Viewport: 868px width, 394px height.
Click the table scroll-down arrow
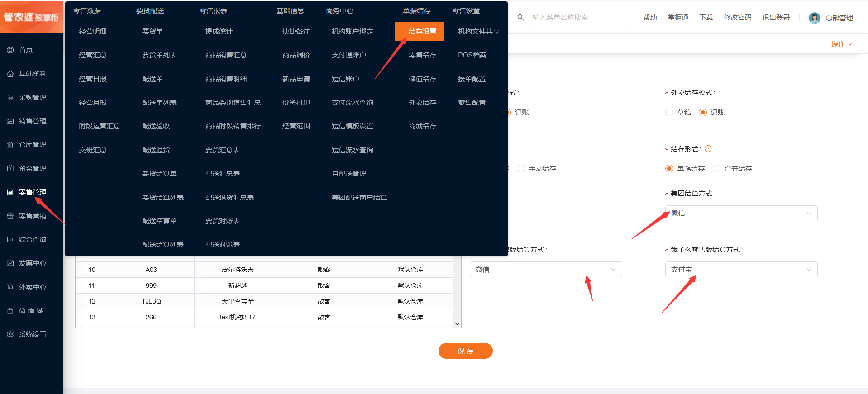point(457,323)
